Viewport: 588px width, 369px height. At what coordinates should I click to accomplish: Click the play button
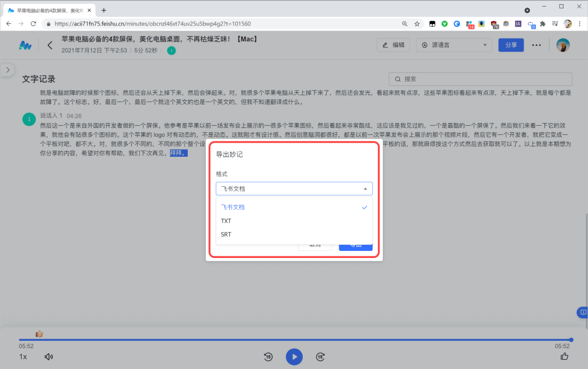coord(294,356)
